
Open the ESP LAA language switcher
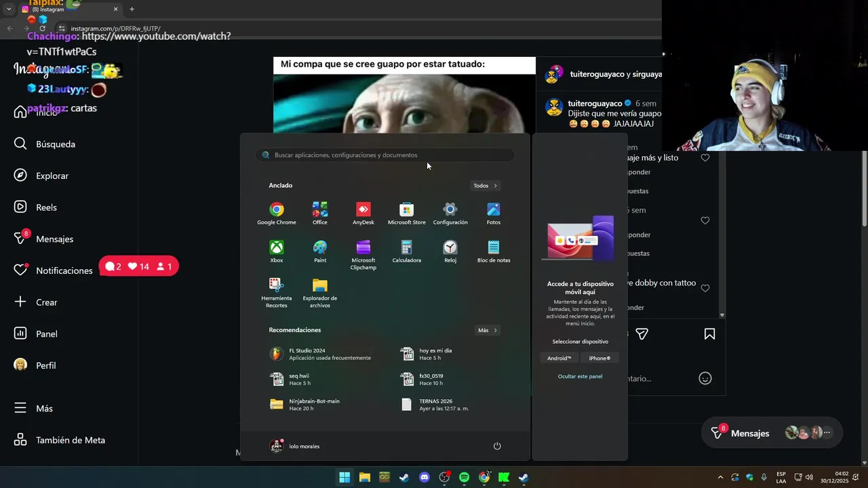[x=781, y=477]
